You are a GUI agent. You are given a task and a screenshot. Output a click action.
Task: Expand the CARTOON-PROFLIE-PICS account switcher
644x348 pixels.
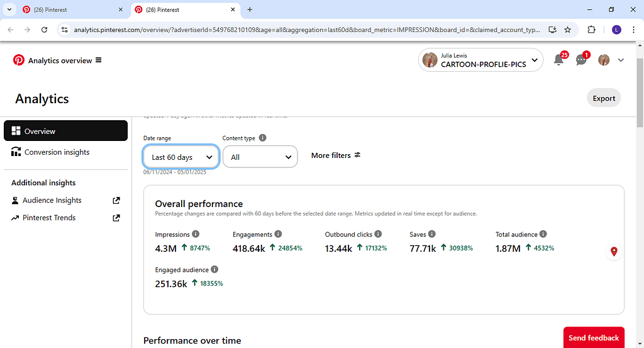[480, 60]
